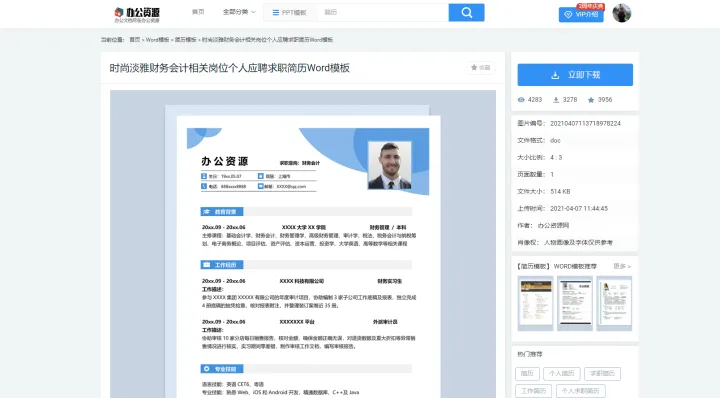The width and height of the screenshot is (720, 398).
Task: Click the eye views count icon
Action: [521, 100]
